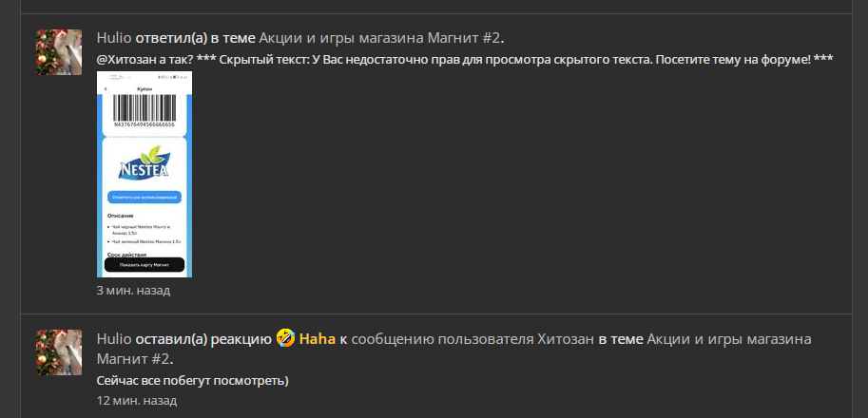Click the hidden text message about insufficient rights
The image size is (868, 418).
click(x=526, y=60)
